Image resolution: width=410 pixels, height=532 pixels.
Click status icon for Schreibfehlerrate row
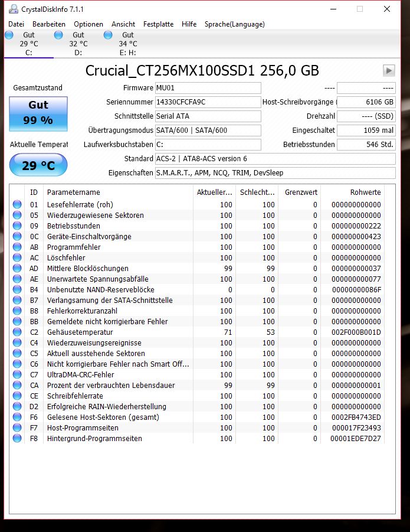pos(17,396)
